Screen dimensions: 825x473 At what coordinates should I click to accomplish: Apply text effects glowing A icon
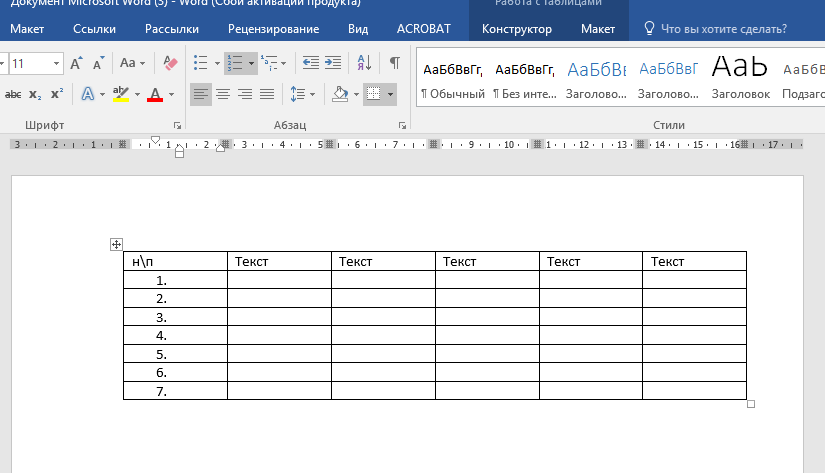tap(88, 95)
